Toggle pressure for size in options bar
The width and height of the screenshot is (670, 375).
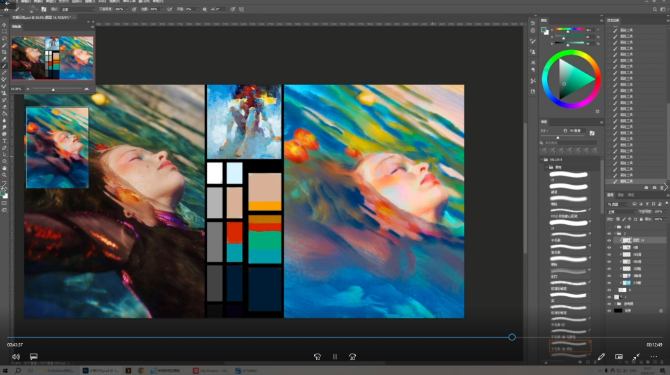pos(233,9)
